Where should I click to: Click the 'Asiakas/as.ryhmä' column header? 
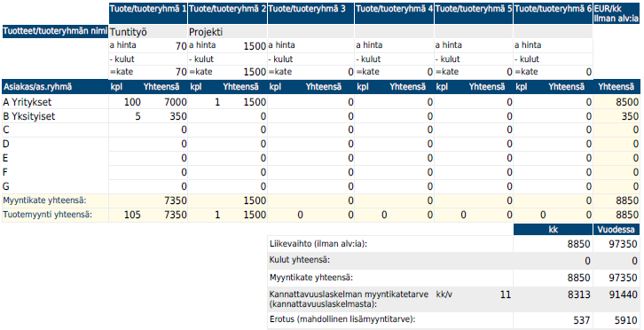point(56,87)
